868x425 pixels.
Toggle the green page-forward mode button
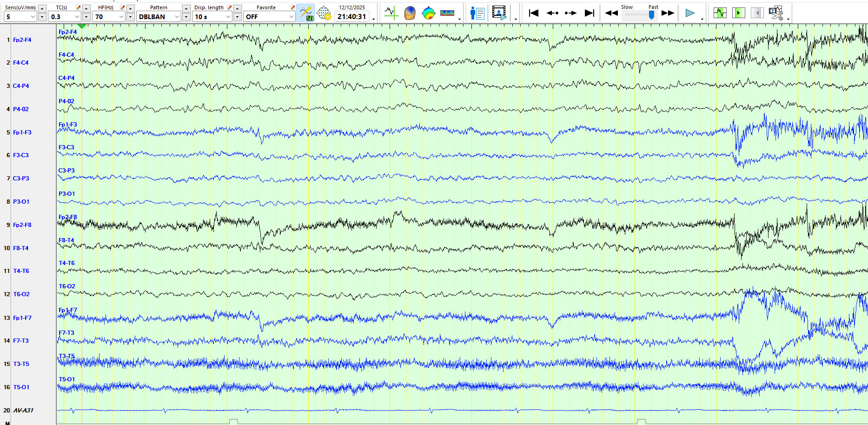pos(738,13)
